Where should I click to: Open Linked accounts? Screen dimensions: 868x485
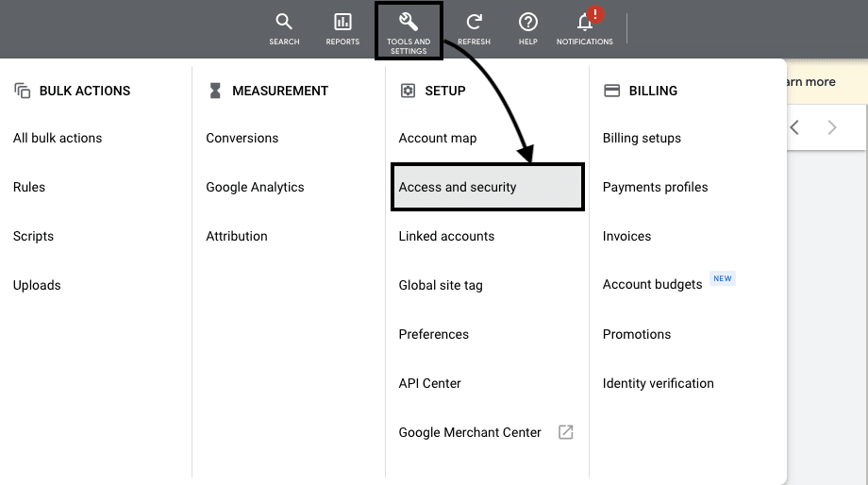(x=446, y=237)
